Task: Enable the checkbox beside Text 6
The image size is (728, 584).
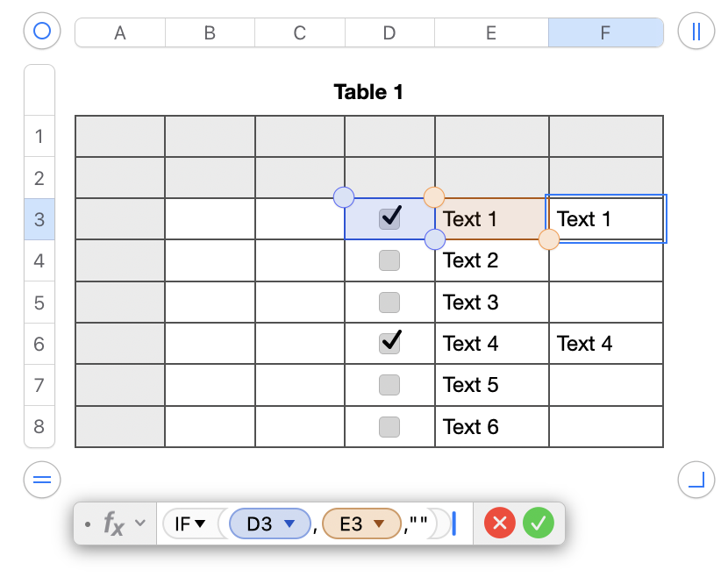Action: [x=389, y=427]
